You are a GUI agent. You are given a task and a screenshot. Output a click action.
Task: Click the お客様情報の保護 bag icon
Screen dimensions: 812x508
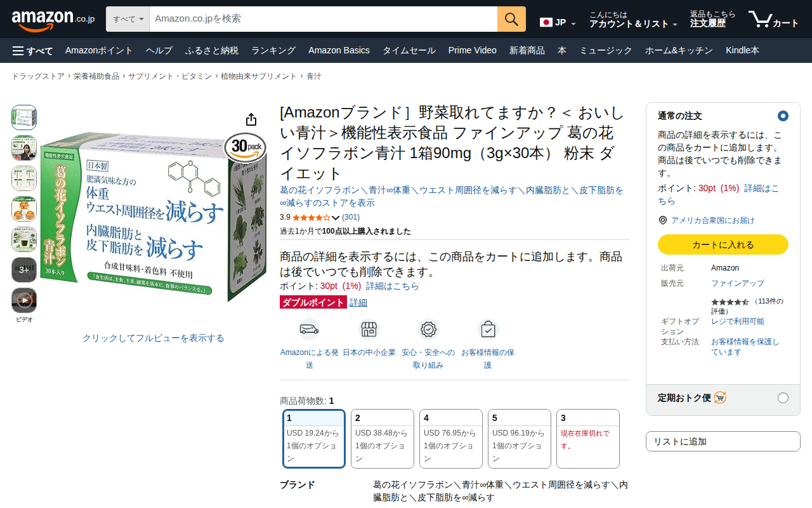[488, 330]
